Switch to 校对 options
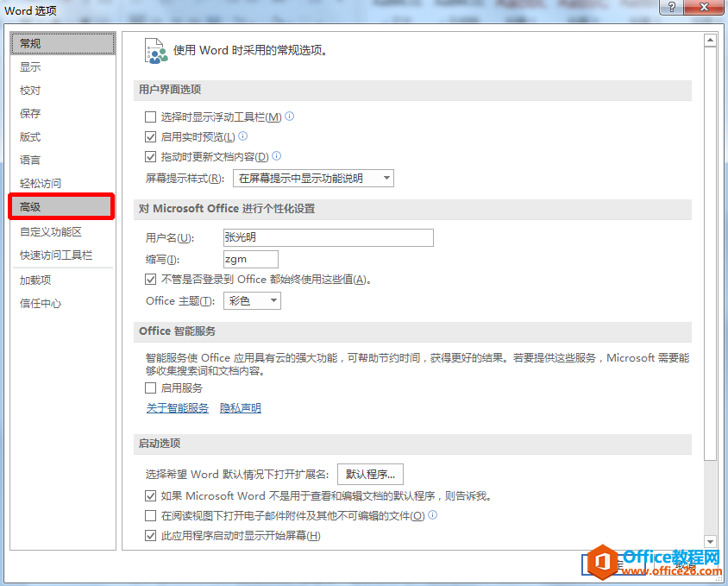The image size is (728, 586). (63, 90)
